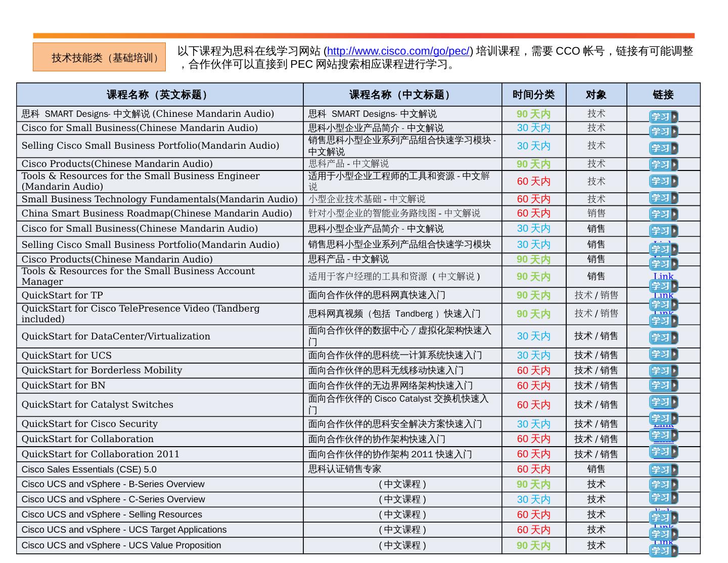Click 学习 for QuickStart for Borderless Mobility
The image size is (728, 563).
click(x=663, y=371)
